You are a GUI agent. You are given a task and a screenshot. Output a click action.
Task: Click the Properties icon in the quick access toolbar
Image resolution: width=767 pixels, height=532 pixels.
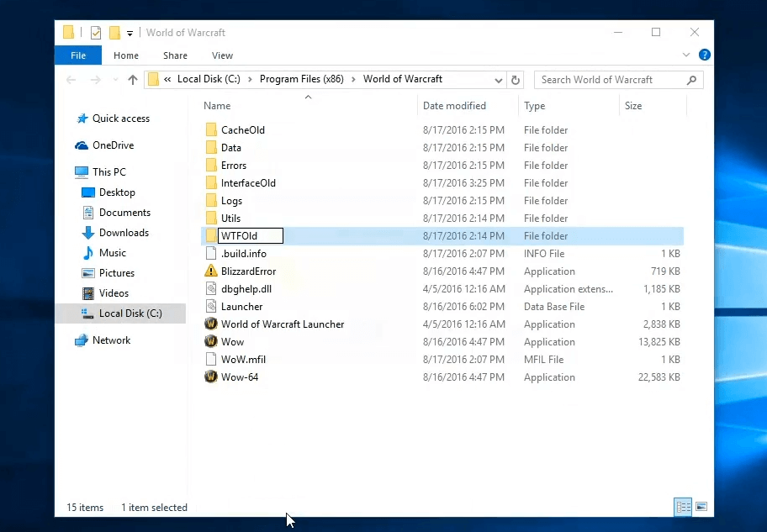tap(96, 33)
